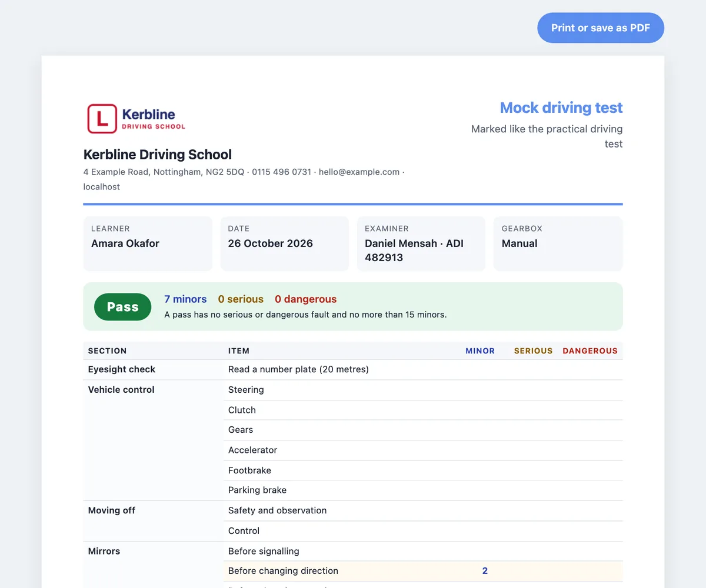Viewport: 706px width, 588px height.
Task: Click the Print or save as PDF button
Action: click(601, 28)
